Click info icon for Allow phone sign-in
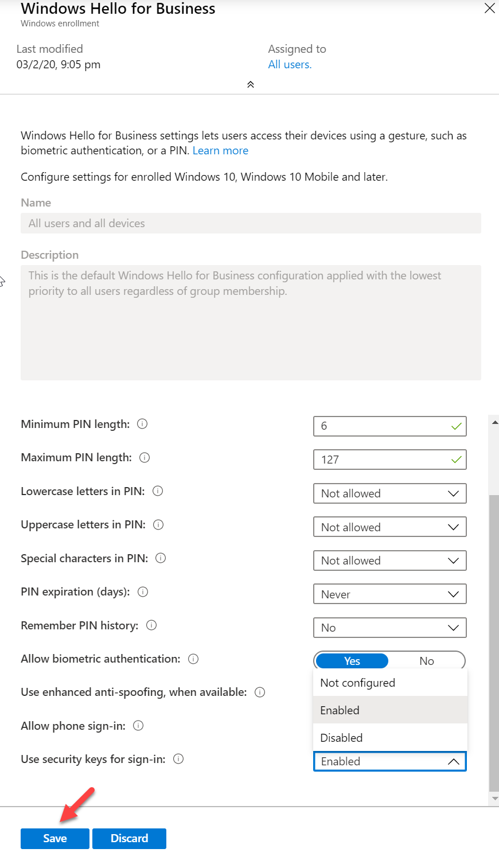 (x=138, y=726)
